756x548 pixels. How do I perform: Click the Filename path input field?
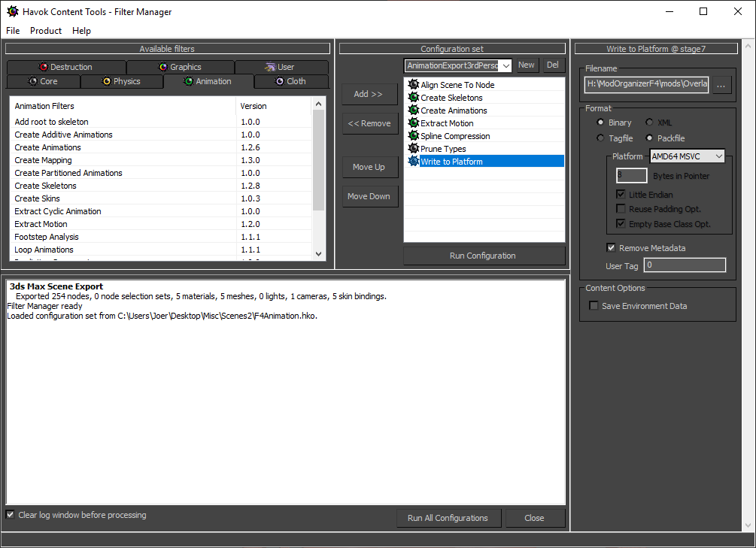(x=647, y=84)
